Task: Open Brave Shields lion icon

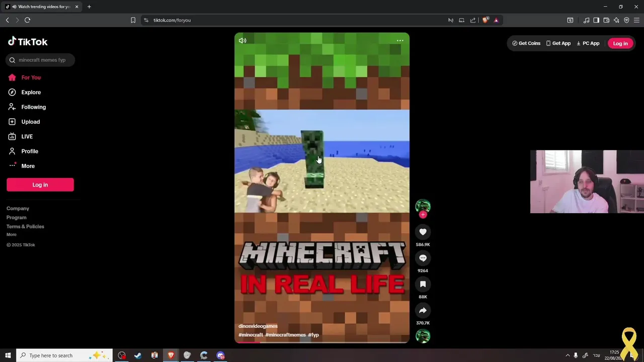Action: pos(485,20)
